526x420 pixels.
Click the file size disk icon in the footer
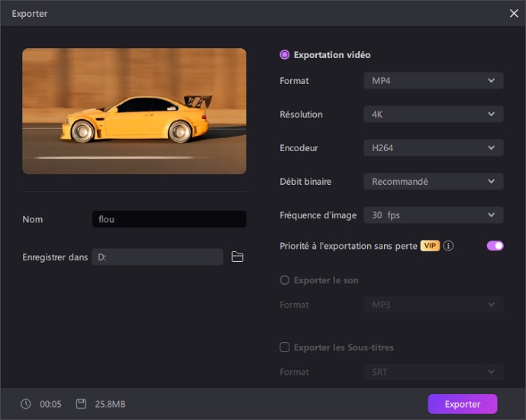click(x=81, y=404)
